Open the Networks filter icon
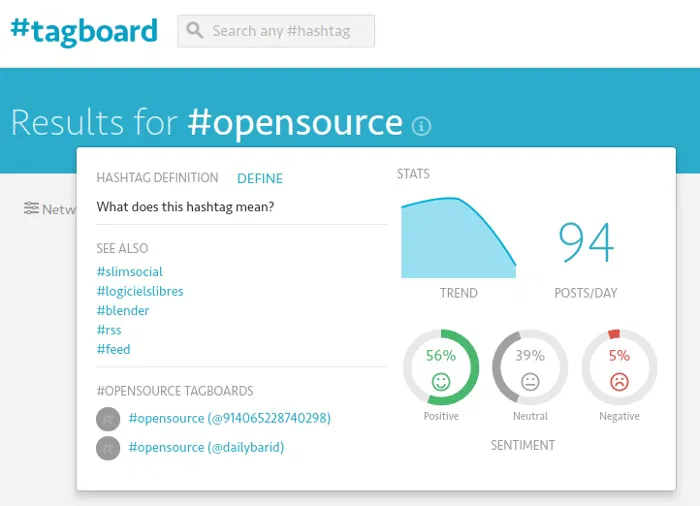 point(31,208)
